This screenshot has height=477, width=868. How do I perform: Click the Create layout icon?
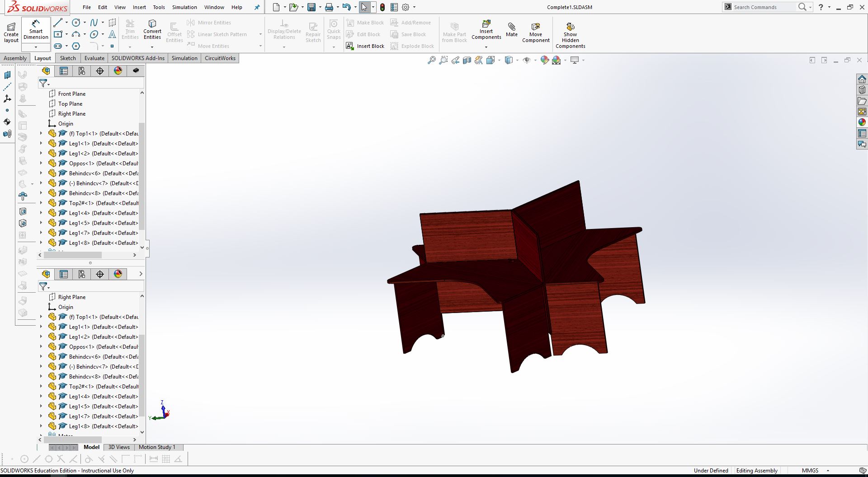coord(11,32)
